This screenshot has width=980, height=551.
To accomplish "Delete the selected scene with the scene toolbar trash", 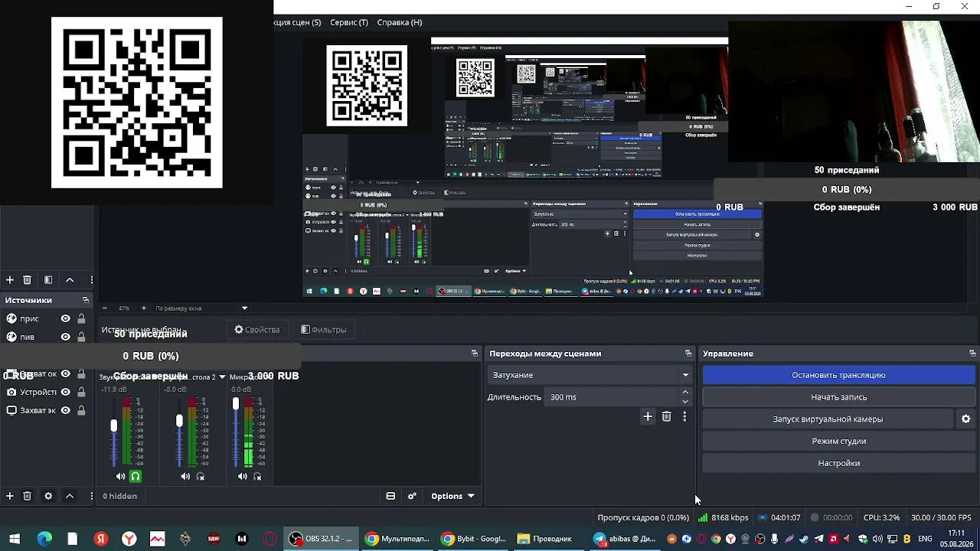I will (28, 280).
